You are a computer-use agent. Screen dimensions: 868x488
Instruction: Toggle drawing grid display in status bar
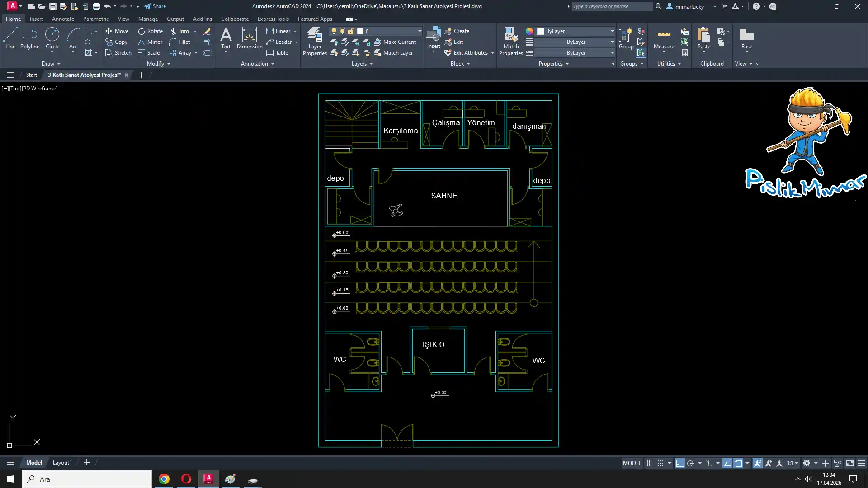coord(649,463)
